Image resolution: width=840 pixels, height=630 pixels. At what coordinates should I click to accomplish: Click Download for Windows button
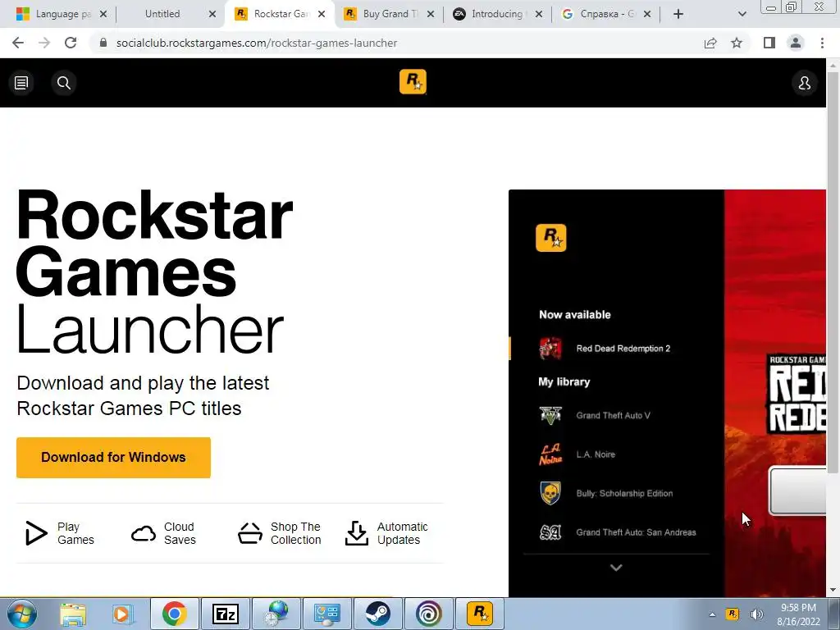click(113, 458)
